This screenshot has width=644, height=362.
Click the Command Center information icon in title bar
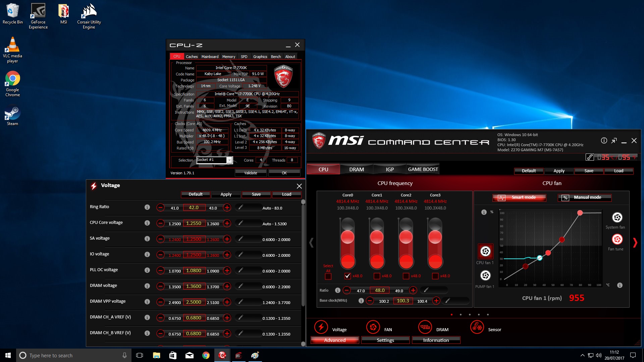click(x=604, y=140)
